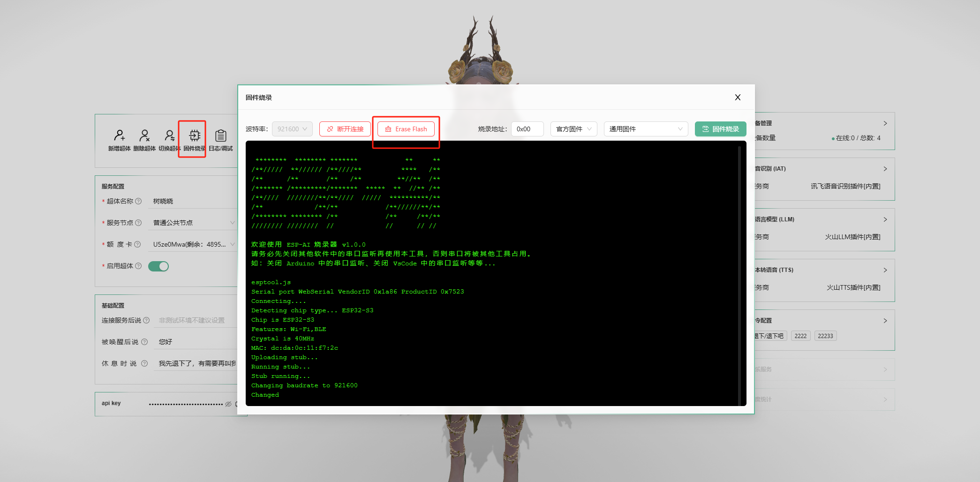Click the 烧录地址 input field 0x00
The height and width of the screenshot is (482, 980).
[527, 129]
